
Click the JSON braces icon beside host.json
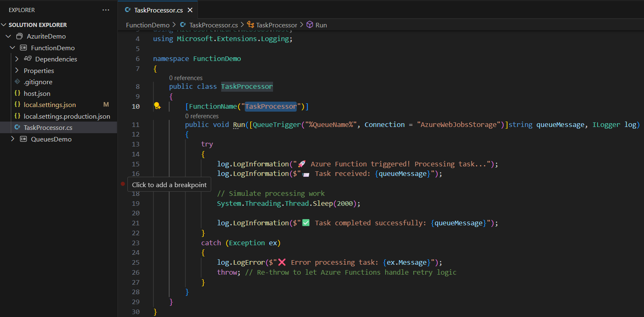tap(17, 93)
